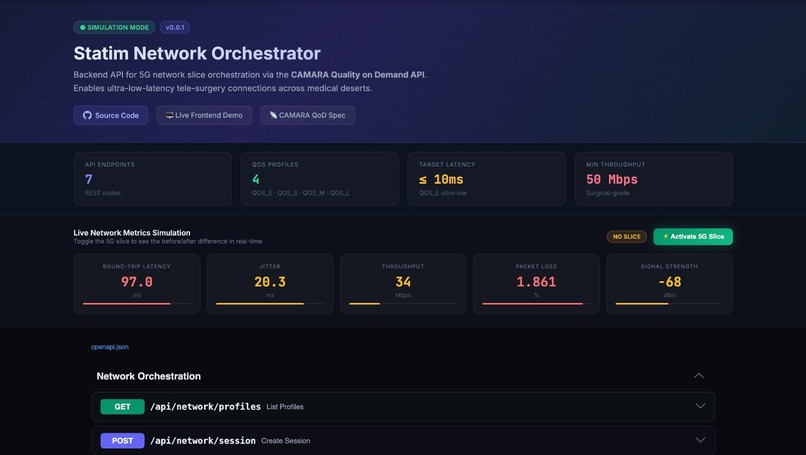This screenshot has height=455, width=806.
Task: Click the GET method label for profiles
Action: coord(122,407)
